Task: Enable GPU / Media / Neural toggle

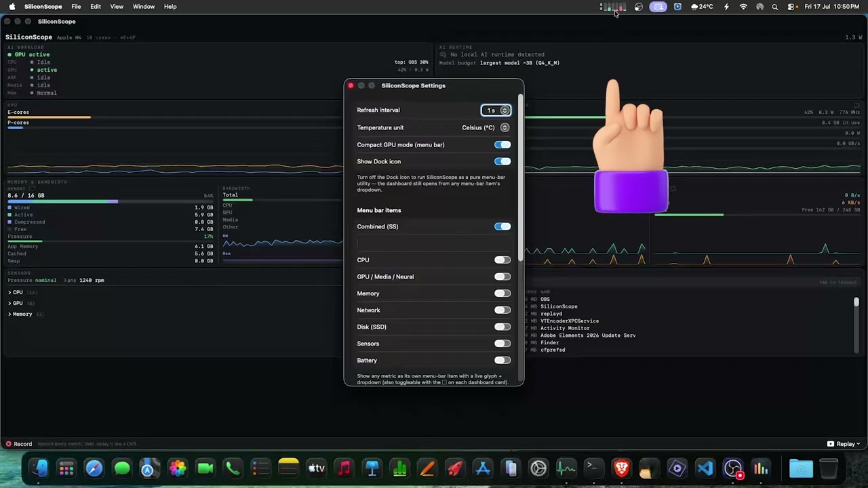Action: point(502,277)
